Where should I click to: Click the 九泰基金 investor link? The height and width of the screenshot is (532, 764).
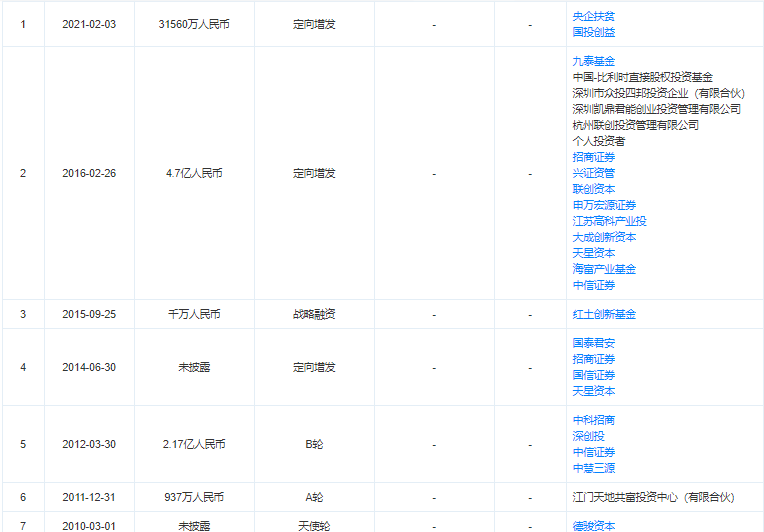point(593,61)
